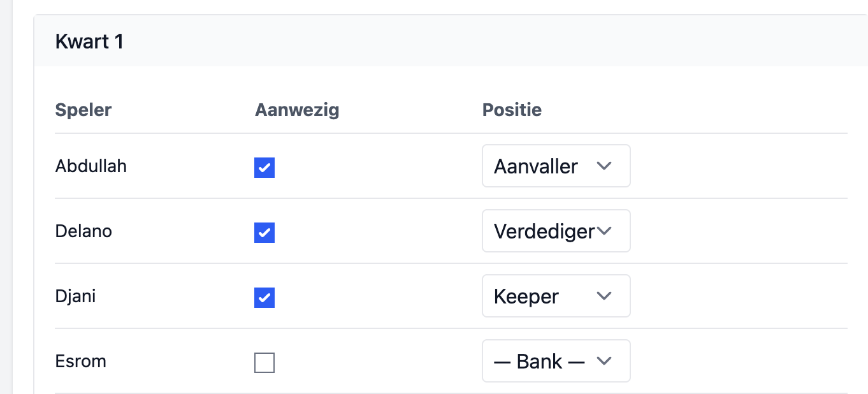Click the chevron beside Verdediger

(x=604, y=231)
